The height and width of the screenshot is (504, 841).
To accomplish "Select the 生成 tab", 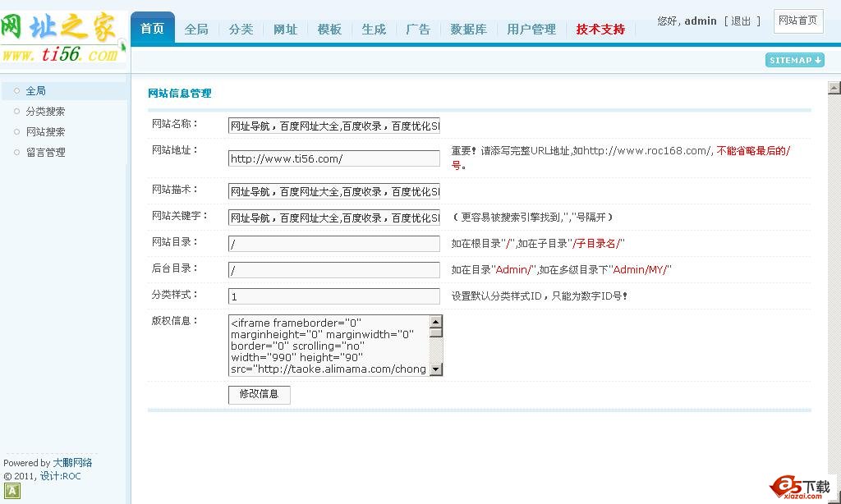I will coord(374,29).
